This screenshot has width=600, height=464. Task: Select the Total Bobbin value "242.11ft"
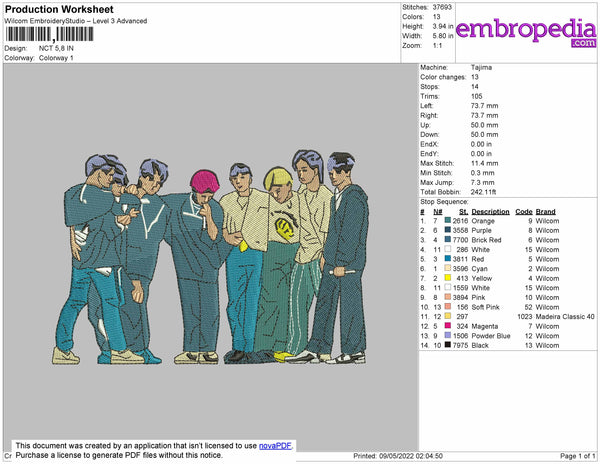[x=483, y=192]
